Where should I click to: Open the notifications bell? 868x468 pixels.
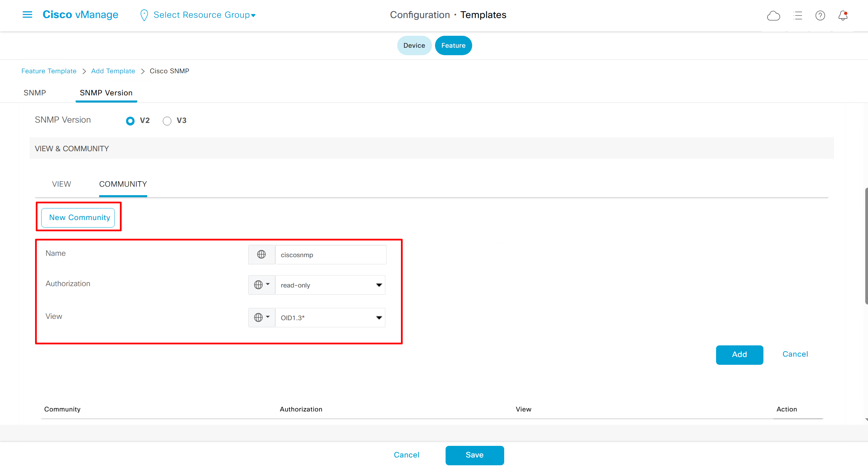tap(843, 16)
